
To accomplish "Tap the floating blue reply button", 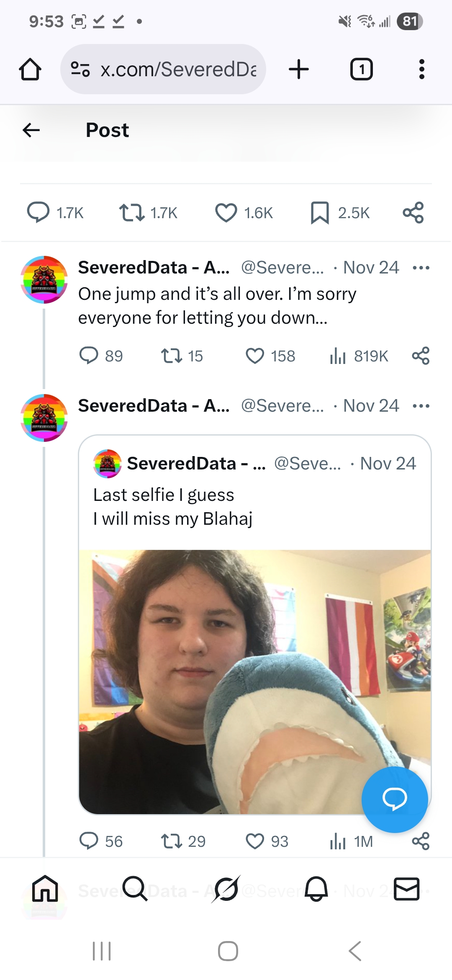I will pos(394,799).
